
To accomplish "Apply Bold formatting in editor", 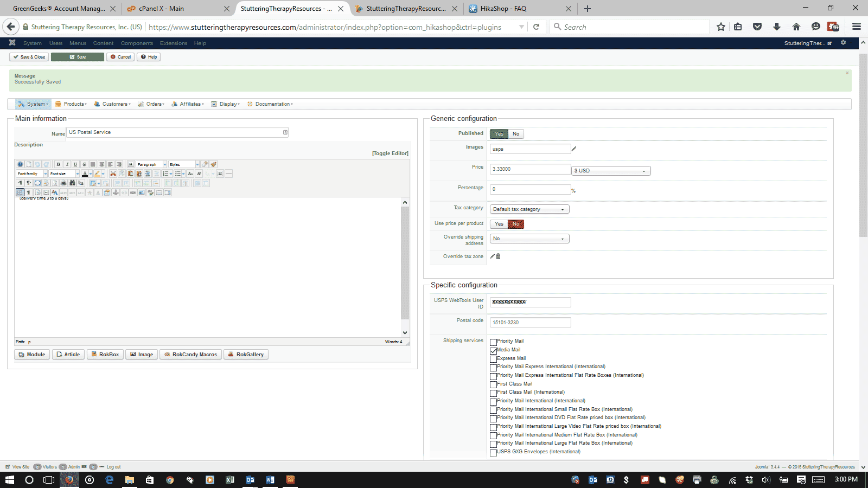I will [58, 164].
